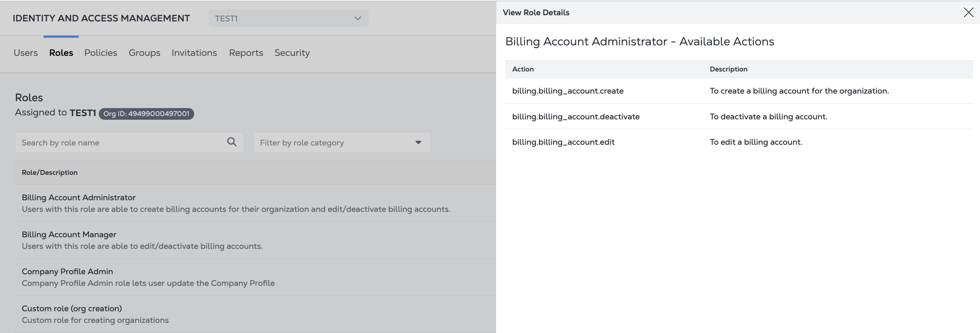The width and height of the screenshot is (980, 333).
Task: Click 'To edit a billing account.' description
Action: [x=756, y=142]
